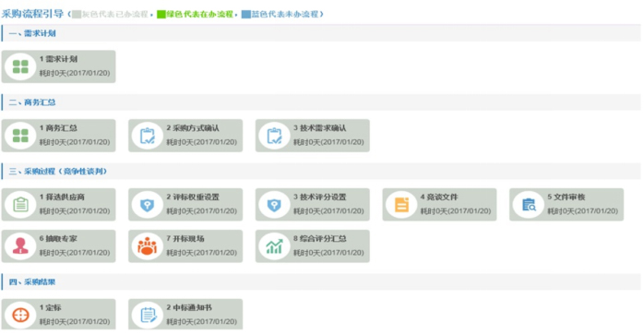Click the notepad-pencil icon for 中标通知书
This screenshot has height=335, width=644.
[148, 316]
